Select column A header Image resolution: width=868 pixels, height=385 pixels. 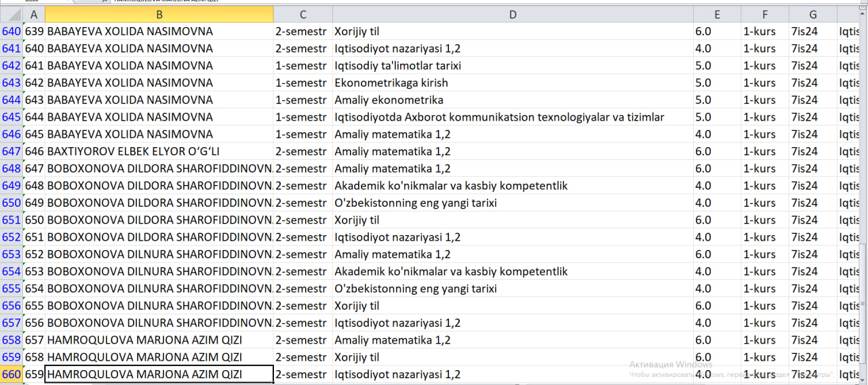[x=33, y=14]
